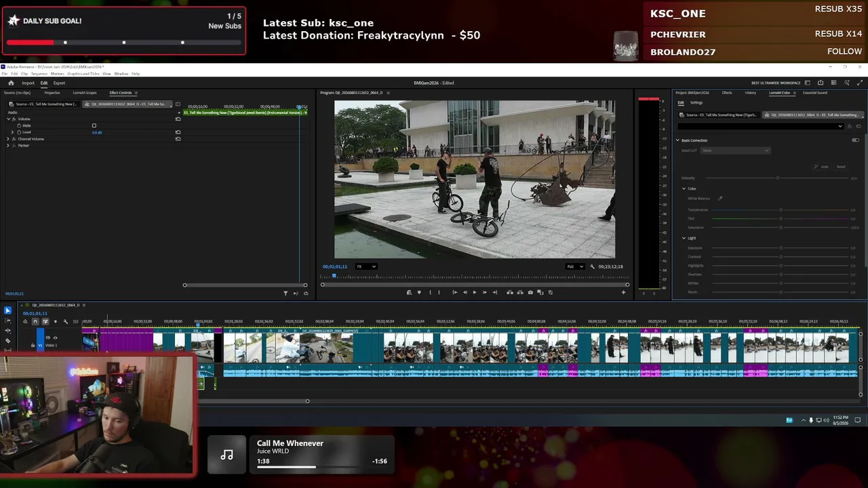This screenshot has height=488, width=868.
Task: Step back one frame in Program Monitor
Action: [x=465, y=292]
